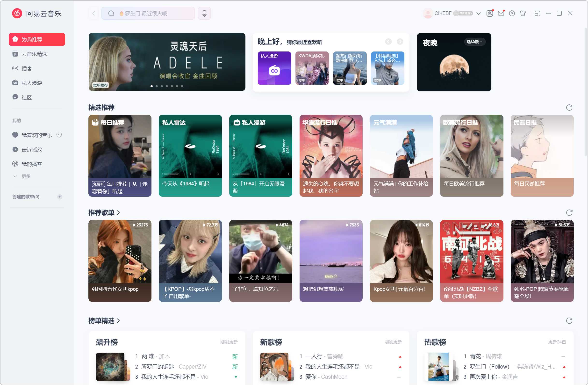Select 为我推荐 in the sidebar

pos(37,39)
